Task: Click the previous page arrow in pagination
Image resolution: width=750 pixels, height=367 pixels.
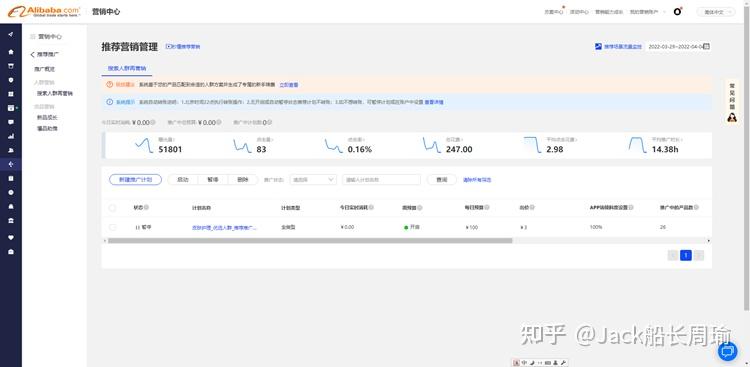Action: point(673,256)
